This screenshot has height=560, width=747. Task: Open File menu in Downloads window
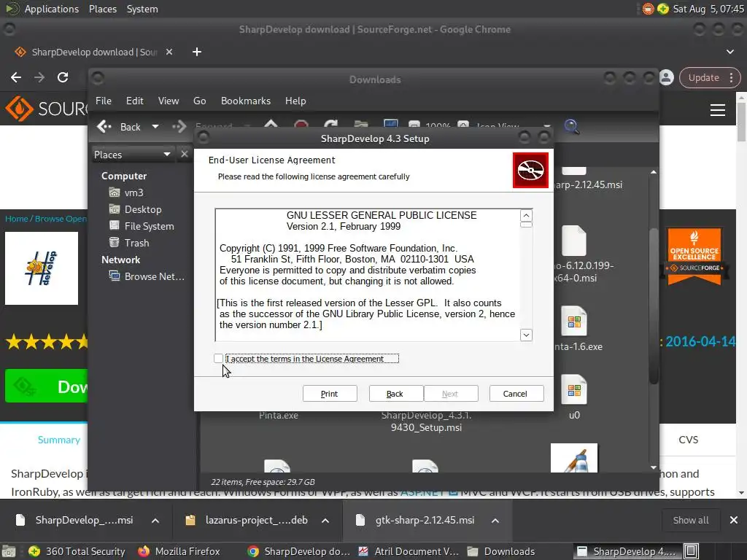[x=104, y=101]
